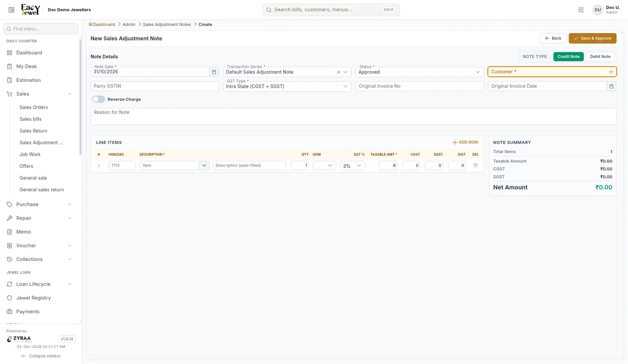Open Sales bills submenu item
Screen dimensions: 628x364
pos(31,119)
